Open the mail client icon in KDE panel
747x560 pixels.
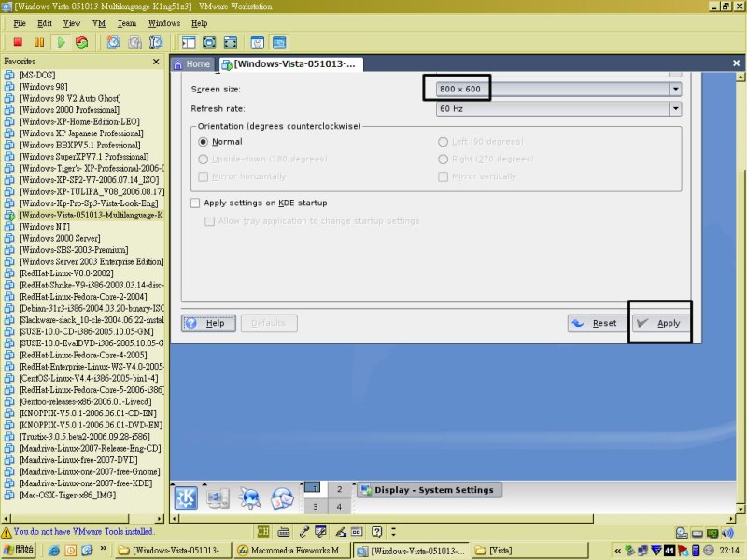pos(282,498)
